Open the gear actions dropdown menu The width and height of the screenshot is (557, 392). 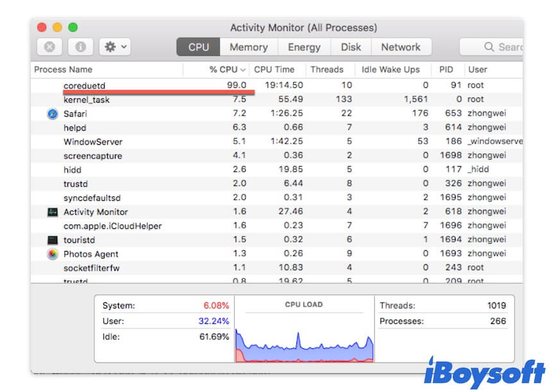(x=115, y=47)
